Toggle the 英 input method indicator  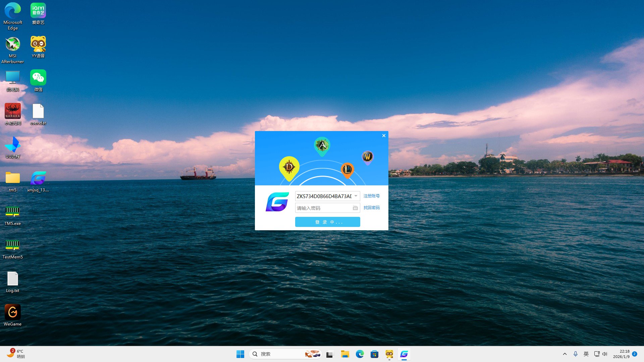tap(586, 354)
